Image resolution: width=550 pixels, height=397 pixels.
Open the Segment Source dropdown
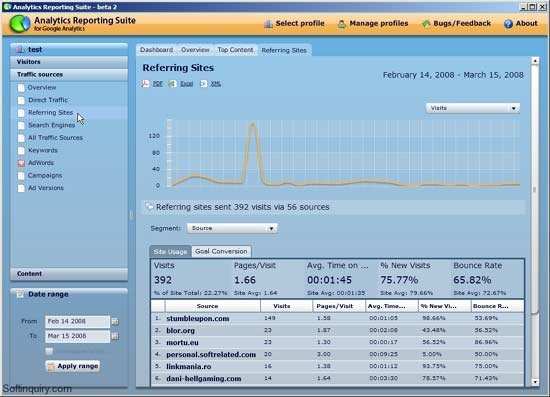232,228
